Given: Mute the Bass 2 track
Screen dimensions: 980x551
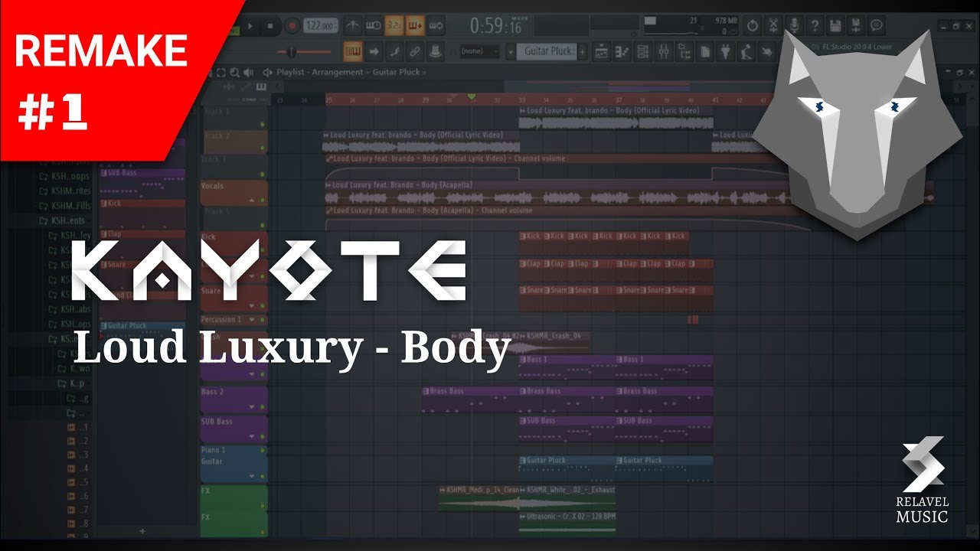Looking at the screenshot, I should 263,406.
